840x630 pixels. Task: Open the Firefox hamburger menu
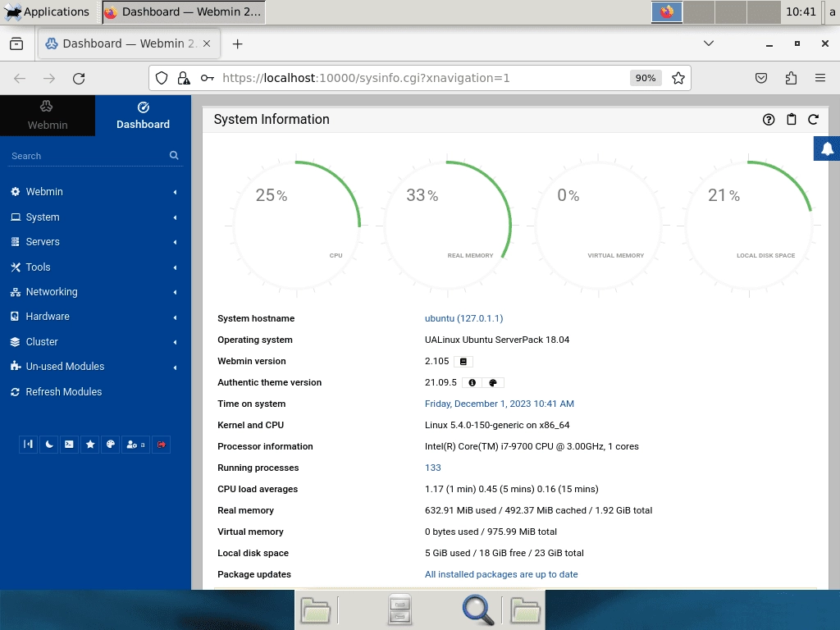point(820,78)
